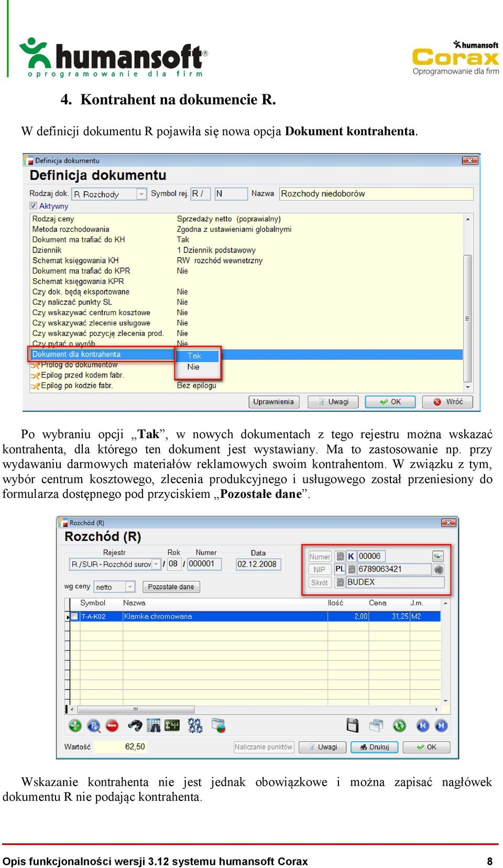Click the Numer button in the contractor panel
This screenshot has width=503, height=868.
coord(320,556)
